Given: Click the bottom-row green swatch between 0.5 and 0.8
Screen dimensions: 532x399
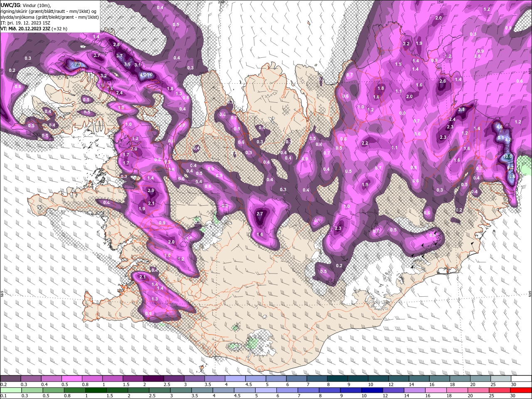Looking at the screenshot, I should tap(53, 390).
